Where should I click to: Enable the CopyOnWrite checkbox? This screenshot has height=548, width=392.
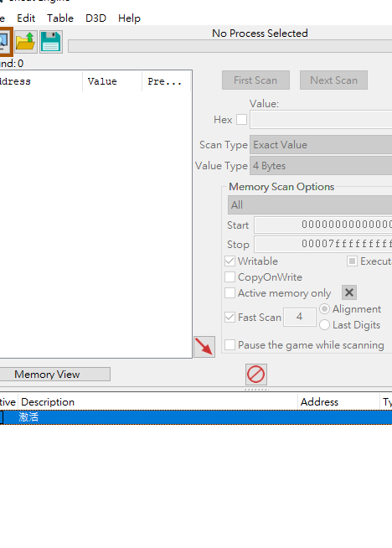[x=230, y=277]
